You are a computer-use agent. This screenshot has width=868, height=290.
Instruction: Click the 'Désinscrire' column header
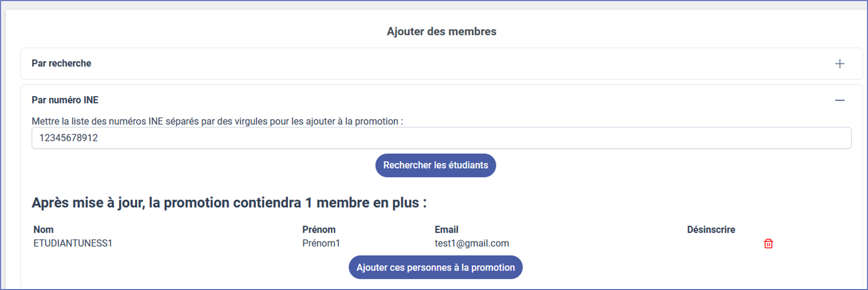pos(711,230)
